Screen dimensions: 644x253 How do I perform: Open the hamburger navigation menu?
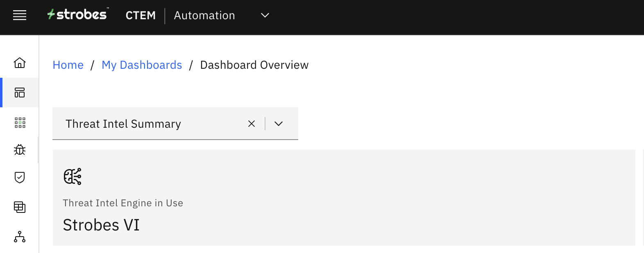click(20, 16)
